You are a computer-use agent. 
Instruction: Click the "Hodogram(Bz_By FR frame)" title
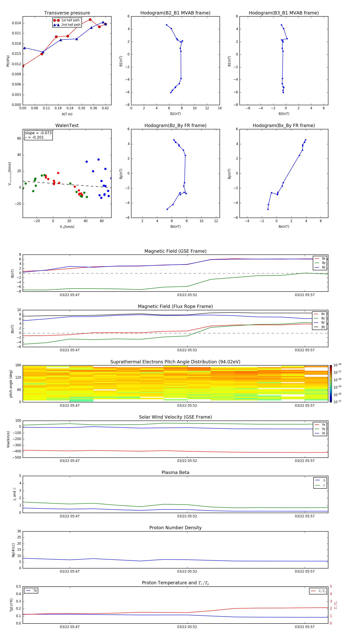tap(175, 125)
